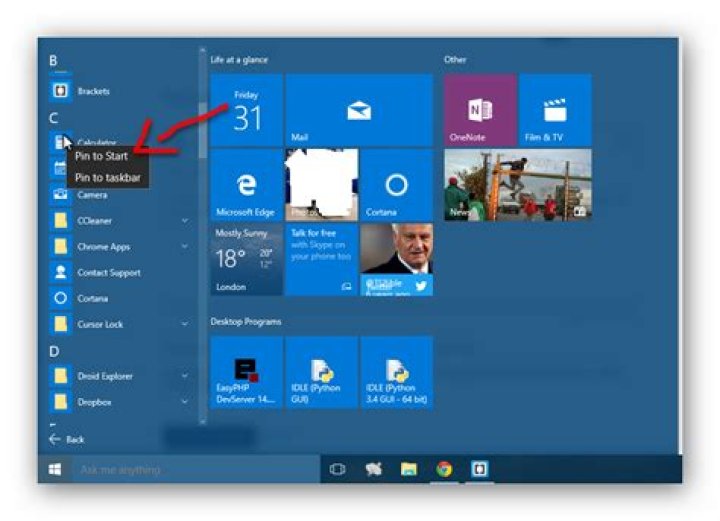720x521 pixels.
Task: Click the Droid Explorer folder label
Action: (x=105, y=376)
